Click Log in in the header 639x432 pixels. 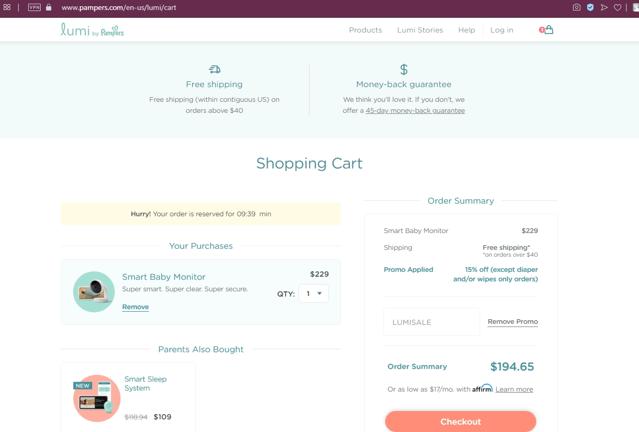[x=502, y=30]
